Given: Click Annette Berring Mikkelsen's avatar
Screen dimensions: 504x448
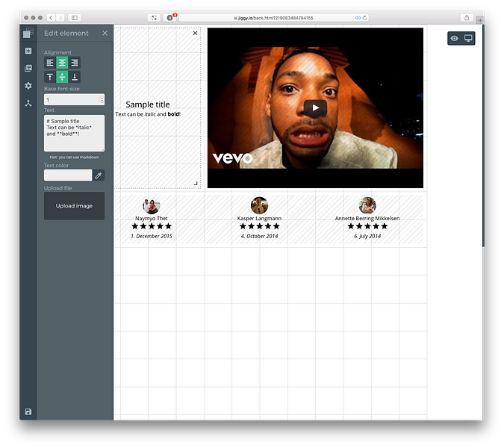Looking at the screenshot, I should pyautogui.click(x=367, y=205).
